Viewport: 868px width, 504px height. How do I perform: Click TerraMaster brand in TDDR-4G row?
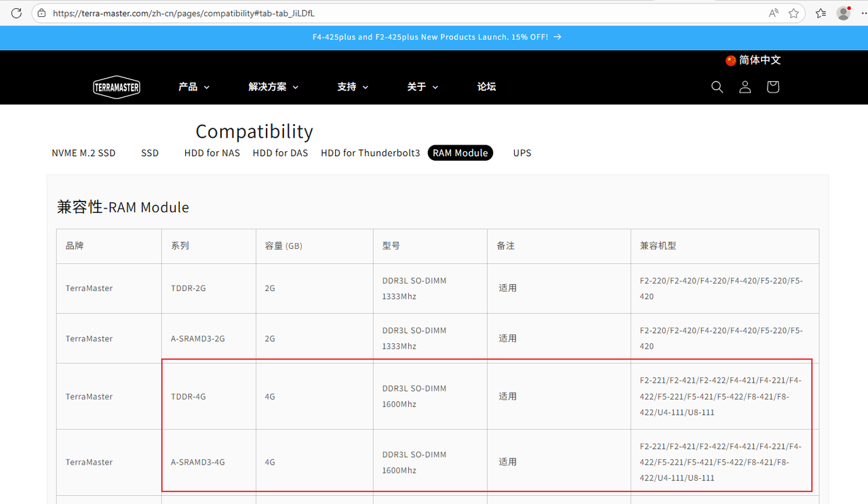coord(89,396)
